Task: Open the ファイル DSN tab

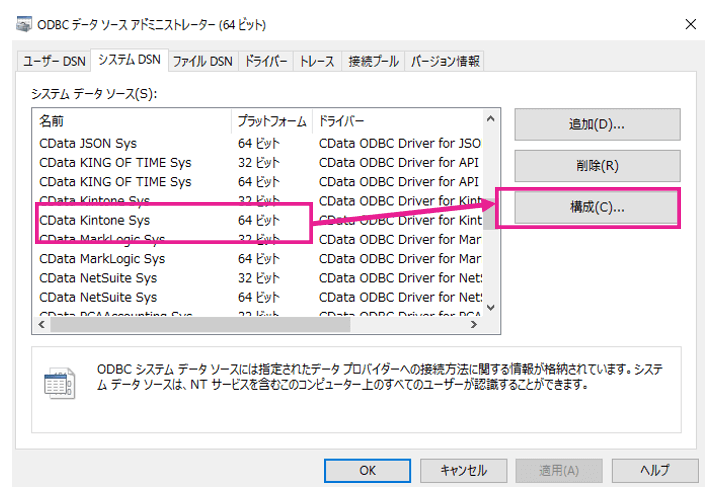Action: [203, 61]
